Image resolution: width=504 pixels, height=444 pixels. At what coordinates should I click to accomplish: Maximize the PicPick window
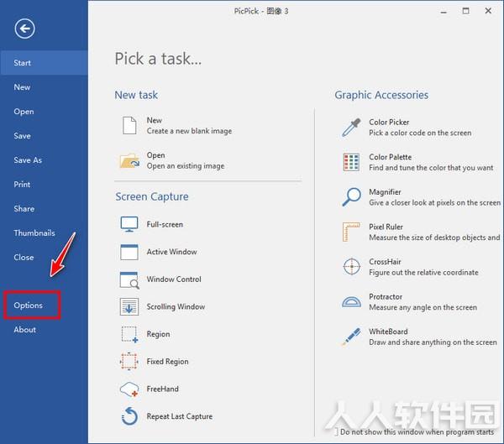[x=465, y=11]
